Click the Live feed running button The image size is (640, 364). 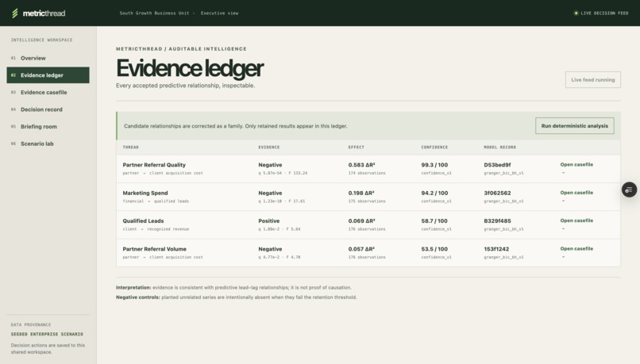pyautogui.click(x=592, y=80)
